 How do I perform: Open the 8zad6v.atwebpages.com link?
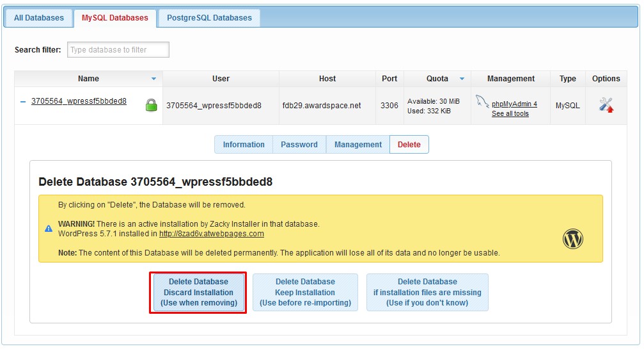click(x=212, y=234)
